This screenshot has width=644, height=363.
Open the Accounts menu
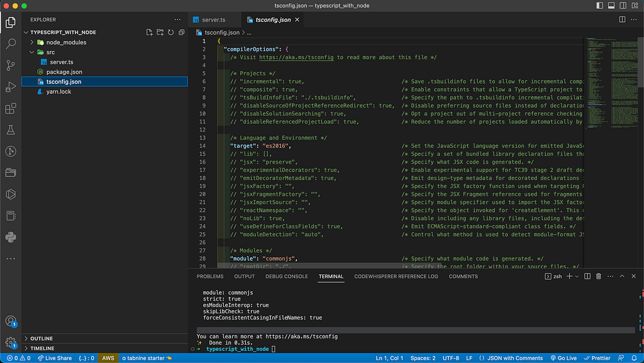point(11,321)
